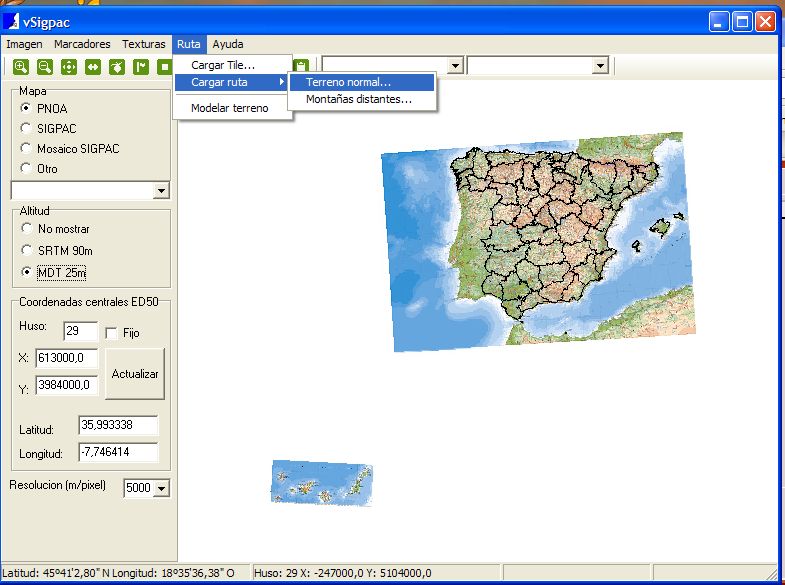Enable the Fijo checkbox
Screen dimensions: 785x585
(112, 332)
